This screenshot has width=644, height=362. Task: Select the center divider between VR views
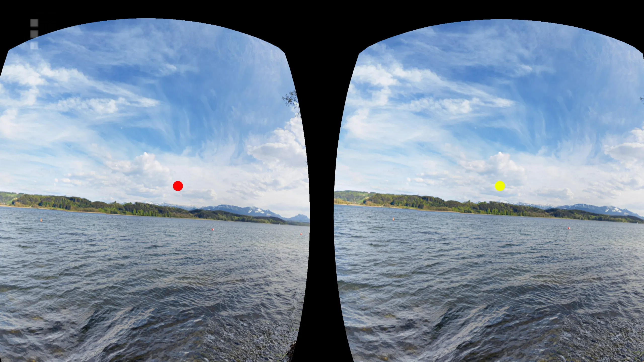tap(322, 181)
